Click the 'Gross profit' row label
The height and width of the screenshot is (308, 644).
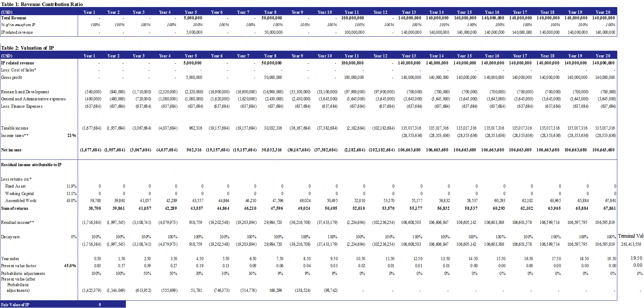12,77
